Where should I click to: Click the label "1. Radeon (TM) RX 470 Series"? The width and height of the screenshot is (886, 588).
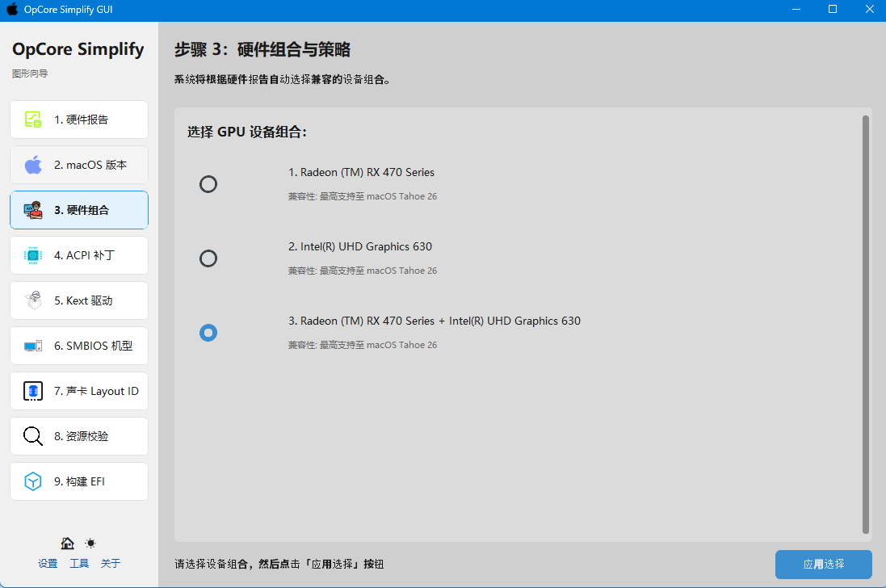click(x=361, y=172)
